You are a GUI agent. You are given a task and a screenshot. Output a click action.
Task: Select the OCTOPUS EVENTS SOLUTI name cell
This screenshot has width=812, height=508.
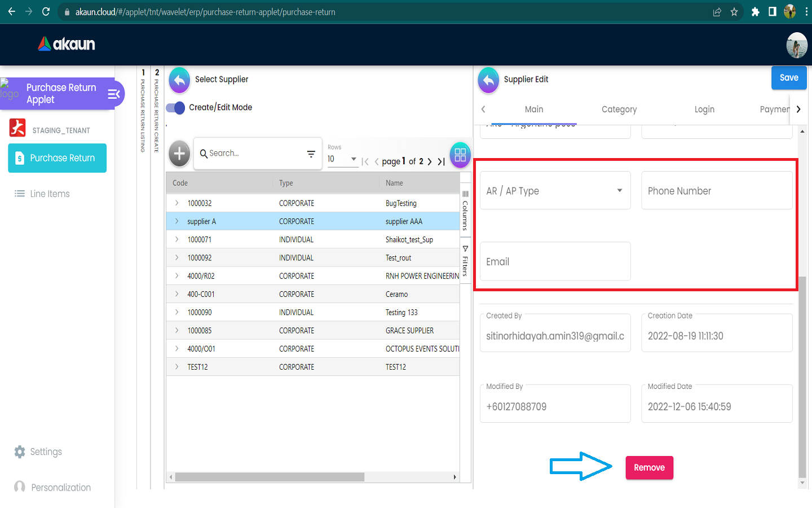click(x=422, y=349)
